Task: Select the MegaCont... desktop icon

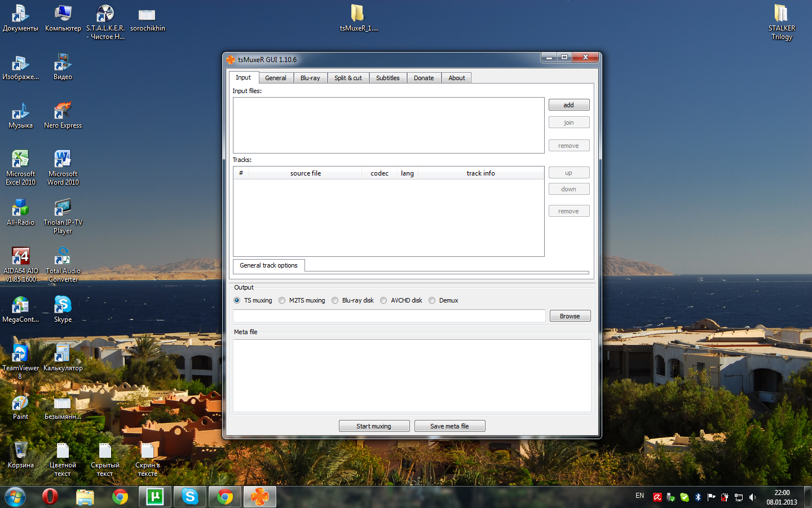Action: click(21, 310)
